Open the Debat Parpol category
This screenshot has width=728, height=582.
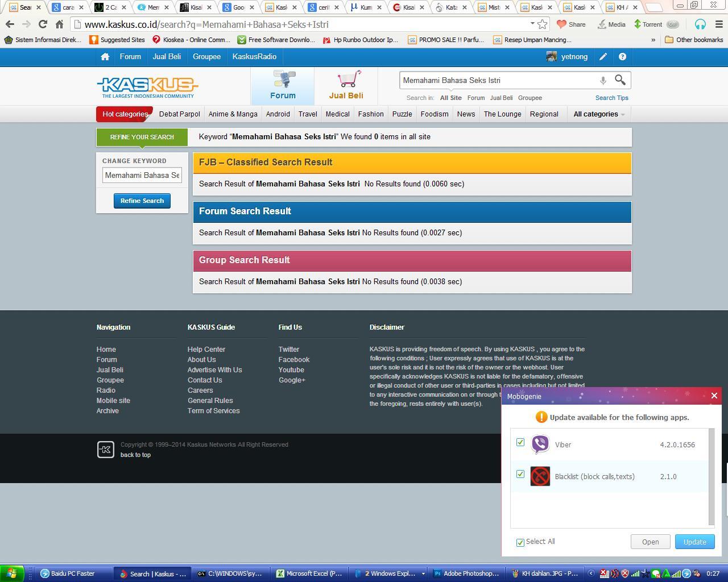click(180, 114)
